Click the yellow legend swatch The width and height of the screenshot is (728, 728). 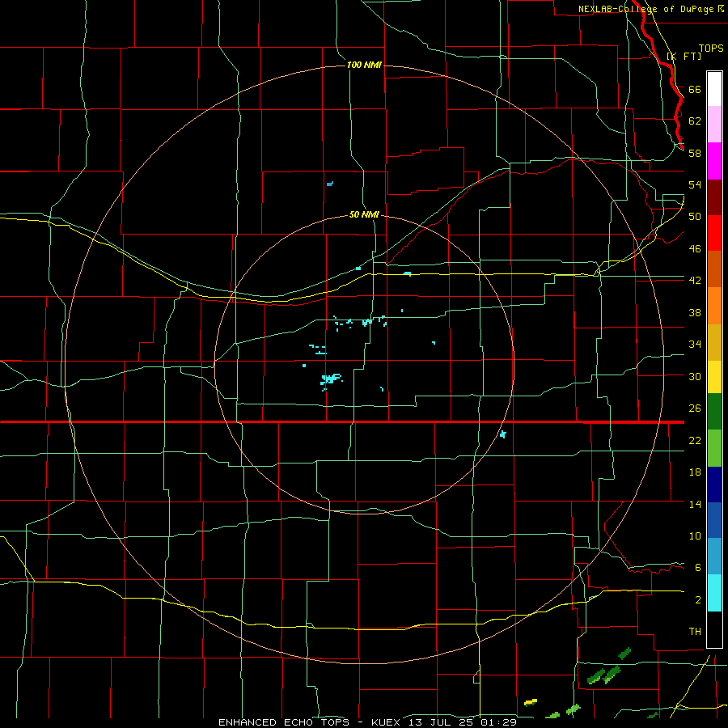pyautogui.click(x=714, y=376)
